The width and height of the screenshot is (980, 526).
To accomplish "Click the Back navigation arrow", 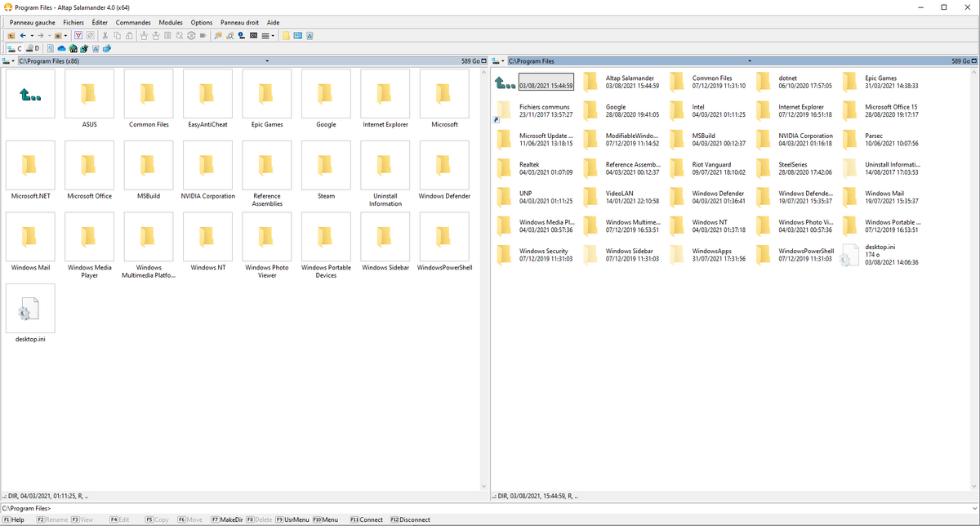I will [23, 36].
